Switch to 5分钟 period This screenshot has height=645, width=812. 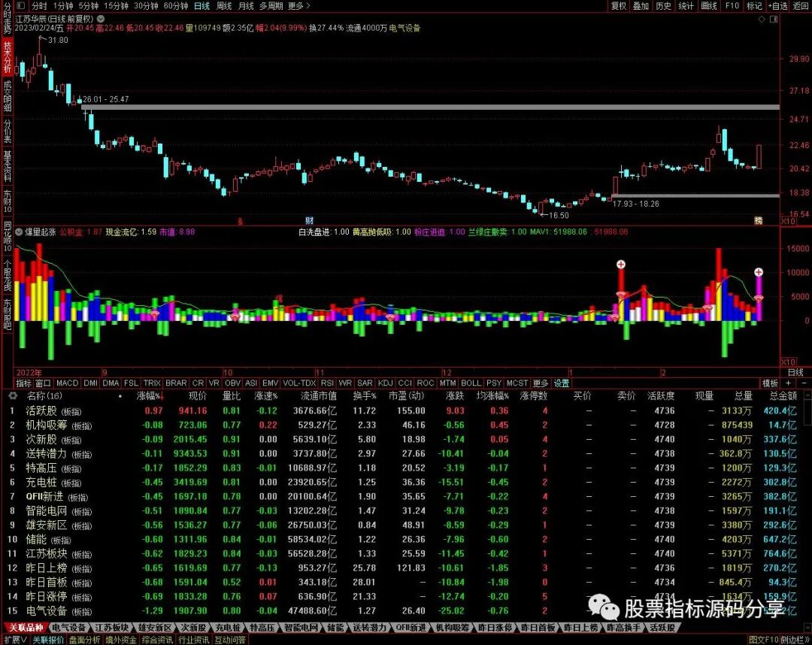click(88, 6)
